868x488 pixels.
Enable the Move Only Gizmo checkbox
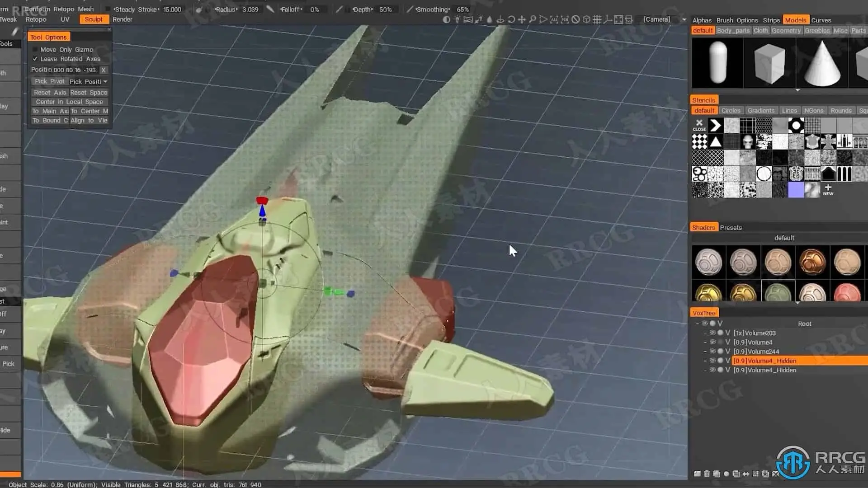click(35, 50)
